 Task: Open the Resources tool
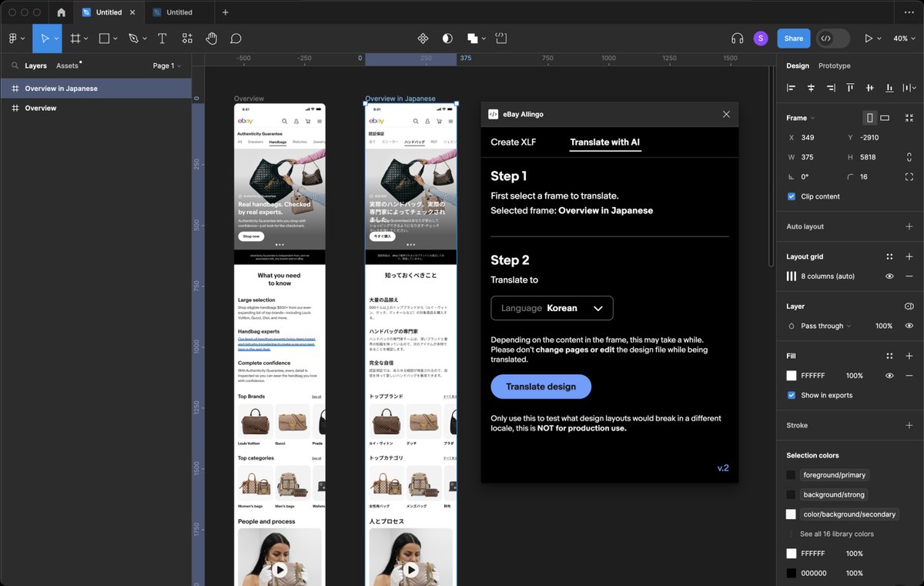[187, 39]
